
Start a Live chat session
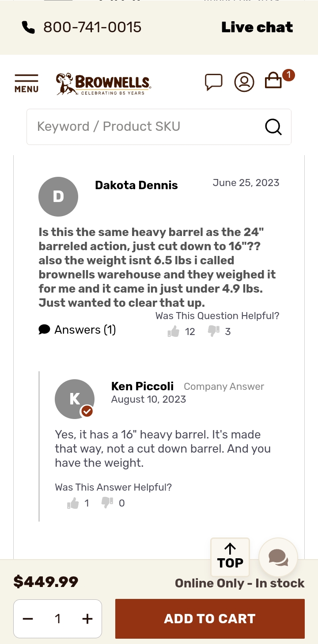(x=257, y=27)
